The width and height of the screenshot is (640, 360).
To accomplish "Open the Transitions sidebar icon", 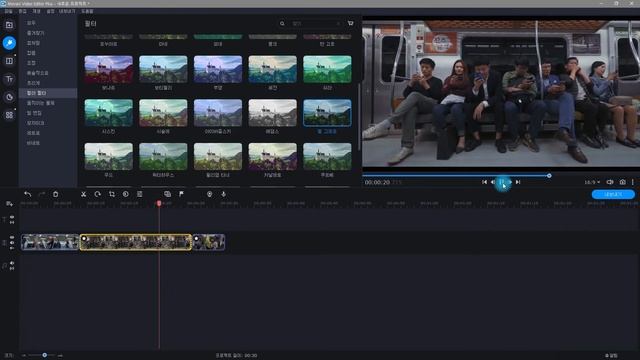I will click(x=9, y=61).
